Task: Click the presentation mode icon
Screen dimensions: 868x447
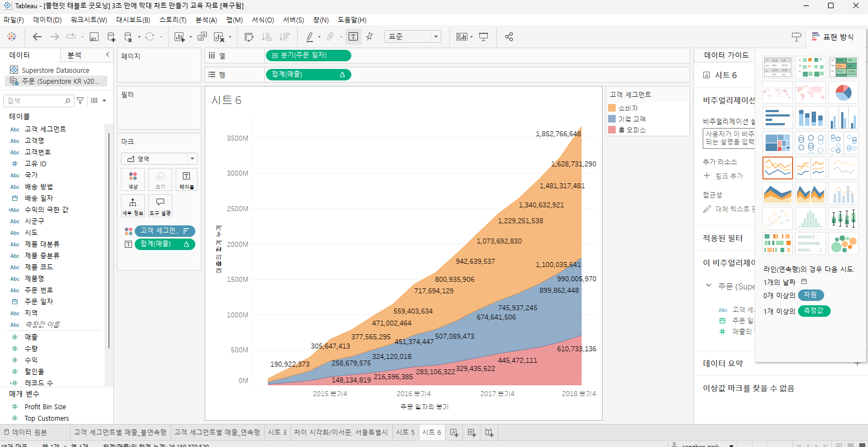Action: pos(484,37)
